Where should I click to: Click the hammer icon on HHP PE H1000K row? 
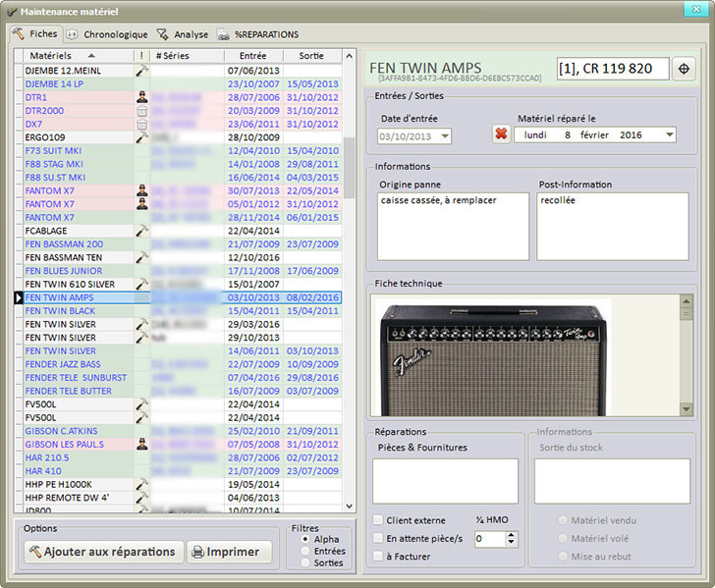coord(141,484)
